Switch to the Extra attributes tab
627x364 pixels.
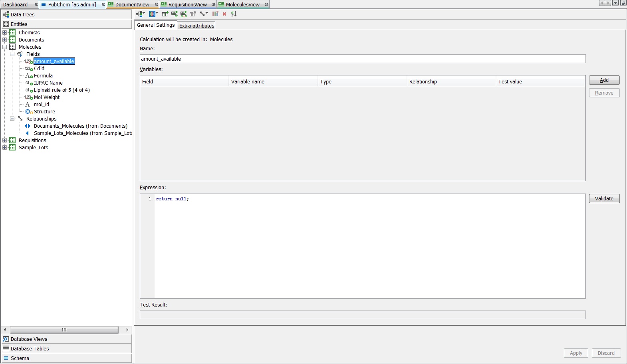pos(196,26)
